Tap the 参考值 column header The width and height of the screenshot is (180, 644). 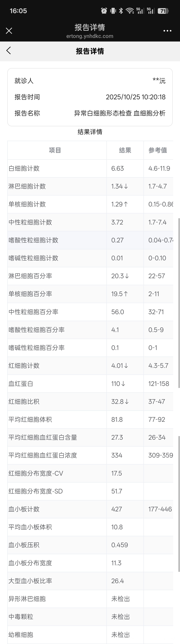tap(158, 150)
